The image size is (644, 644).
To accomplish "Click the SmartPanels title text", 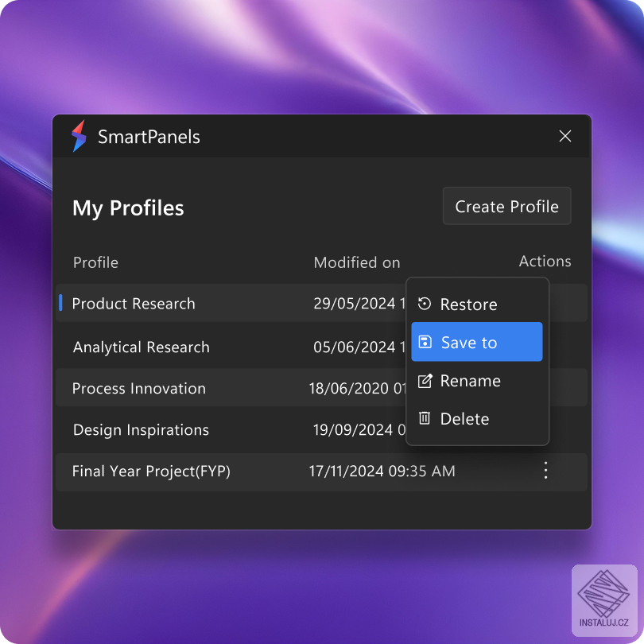I will point(149,137).
